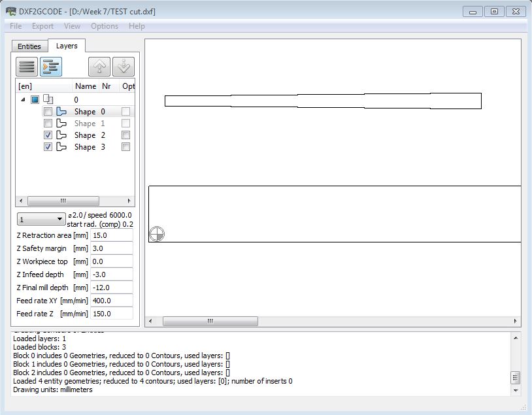Open the Export menu
This screenshot has height=415, width=532.
click(x=42, y=26)
